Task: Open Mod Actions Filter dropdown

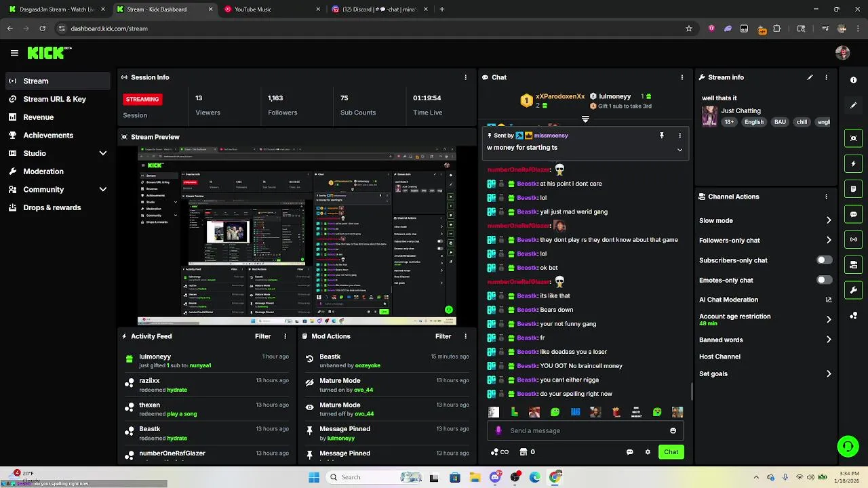Action: coord(443,336)
